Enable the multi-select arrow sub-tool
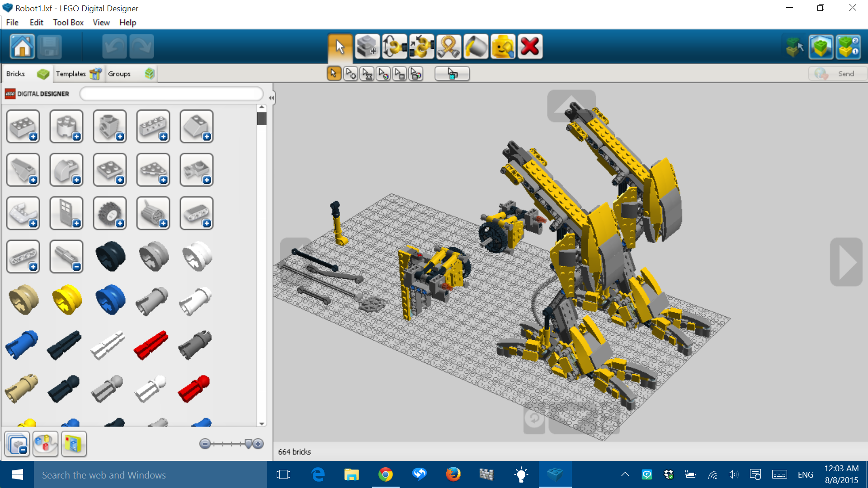The width and height of the screenshot is (868, 488). (x=350, y=73)
